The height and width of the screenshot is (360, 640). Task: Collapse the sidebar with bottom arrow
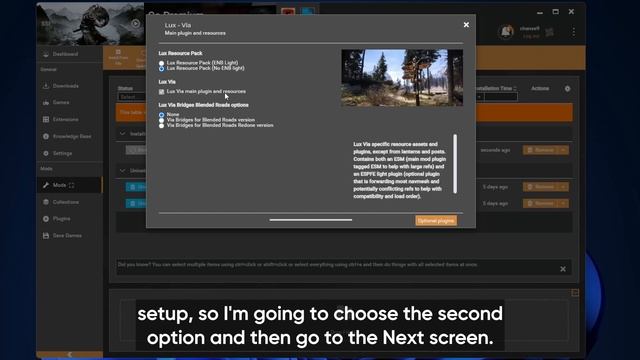69,354
